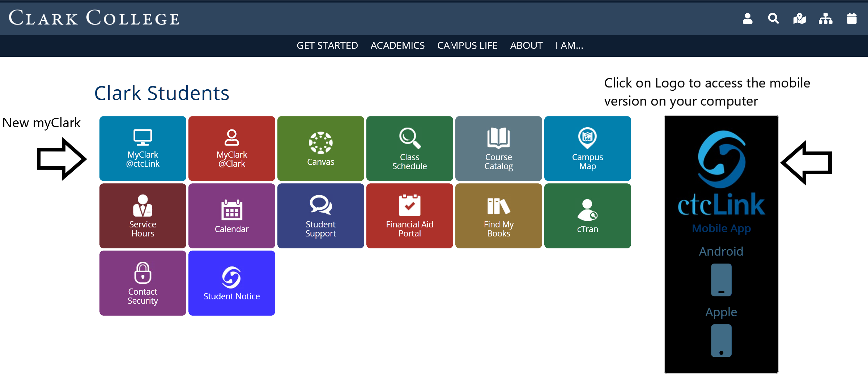Select the cTran tile
The width and height of the screenshot is (868, 389).
[587, 215]
